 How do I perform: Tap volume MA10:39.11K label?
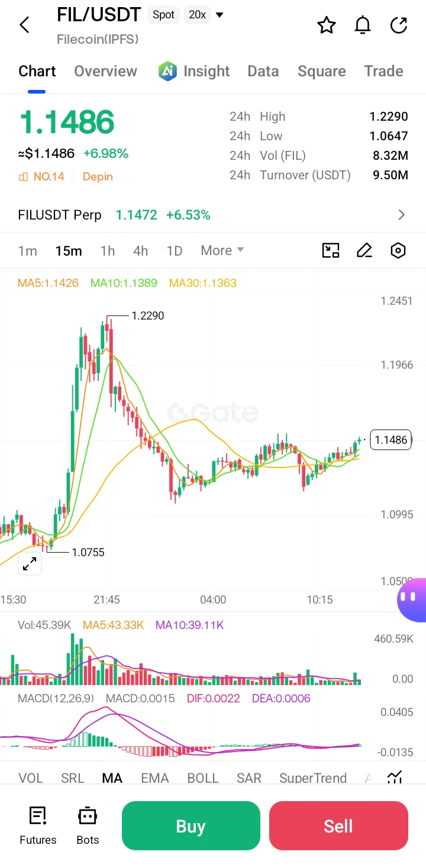pos(189,625)
